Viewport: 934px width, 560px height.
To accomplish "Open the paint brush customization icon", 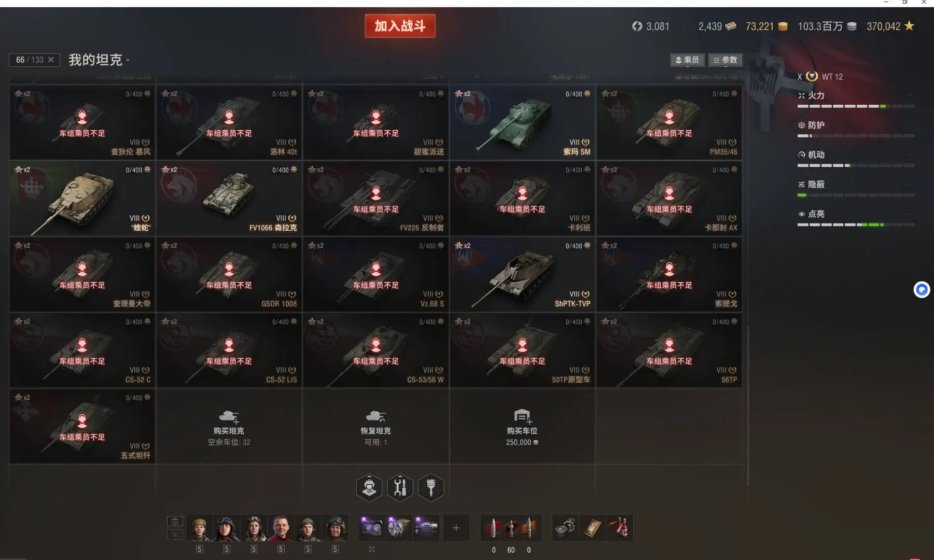I will click(x=431, y=488).
